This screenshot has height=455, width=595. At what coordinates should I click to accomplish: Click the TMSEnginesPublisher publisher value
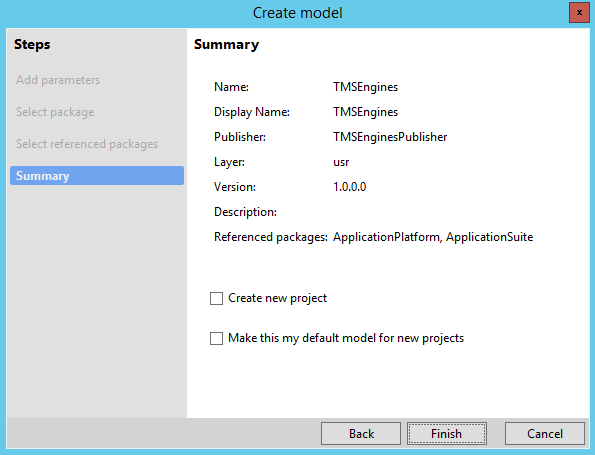coord(390,137)
